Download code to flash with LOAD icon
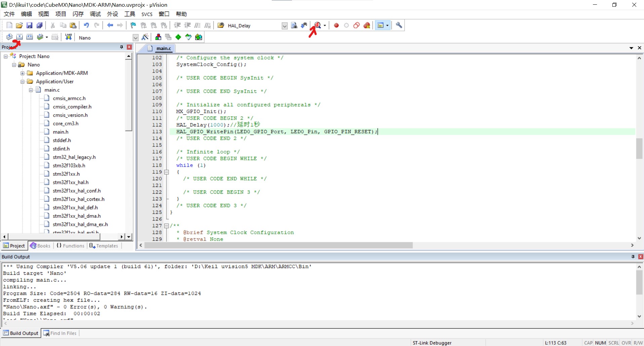This screenshot has width=644, height=346. [69, 37]
